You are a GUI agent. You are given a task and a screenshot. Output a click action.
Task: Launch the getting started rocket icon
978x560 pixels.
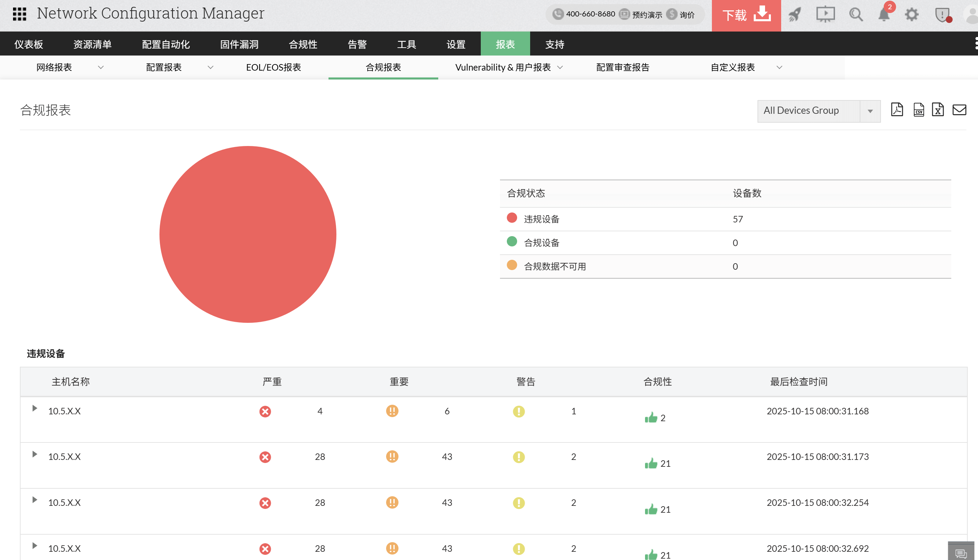pos(795,15)
